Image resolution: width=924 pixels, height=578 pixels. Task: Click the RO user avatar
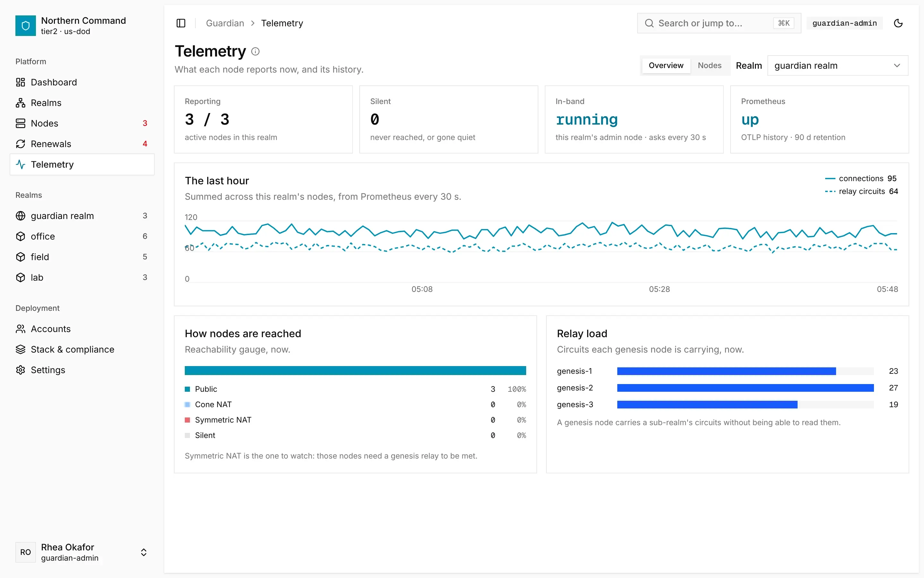[x=26, y=552]
